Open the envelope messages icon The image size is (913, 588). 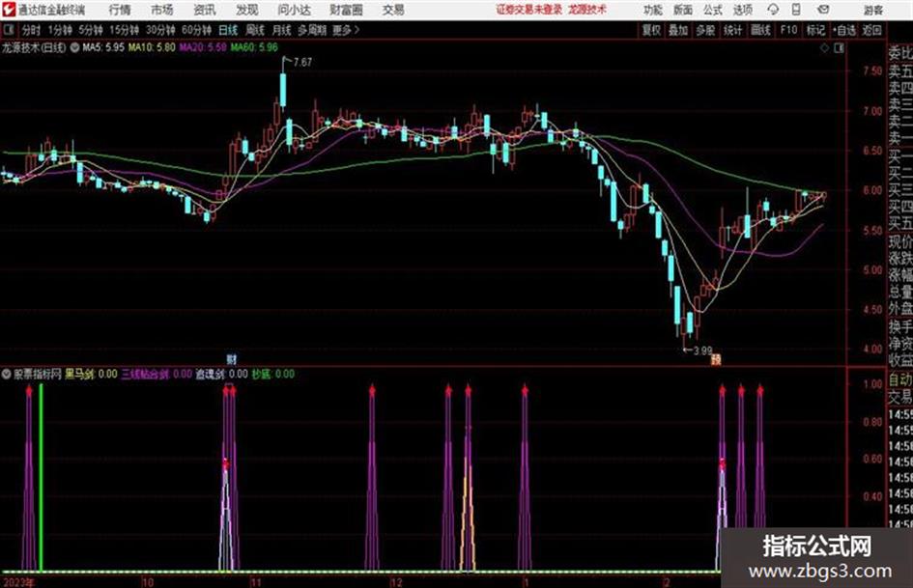coord(823,10)
